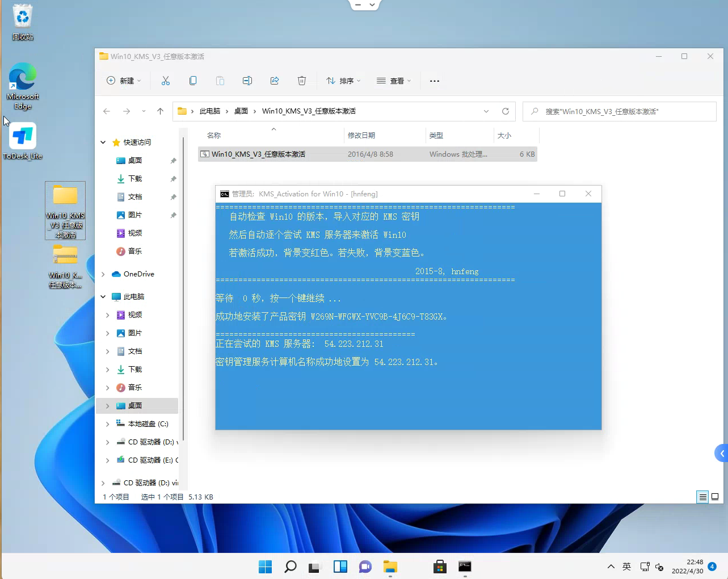The height and width of the screenshot is (579, 728).
Task: Click the folder search box
Action: coord(620,111)
